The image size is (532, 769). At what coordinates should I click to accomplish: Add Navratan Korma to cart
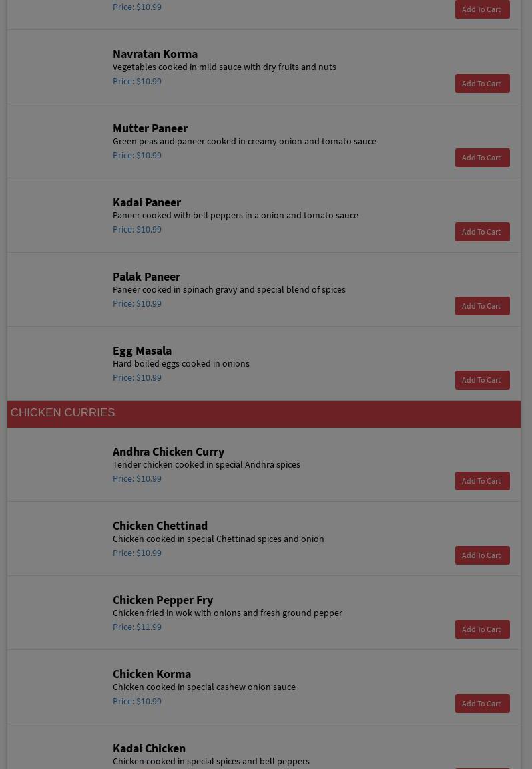tap(482, 84)
